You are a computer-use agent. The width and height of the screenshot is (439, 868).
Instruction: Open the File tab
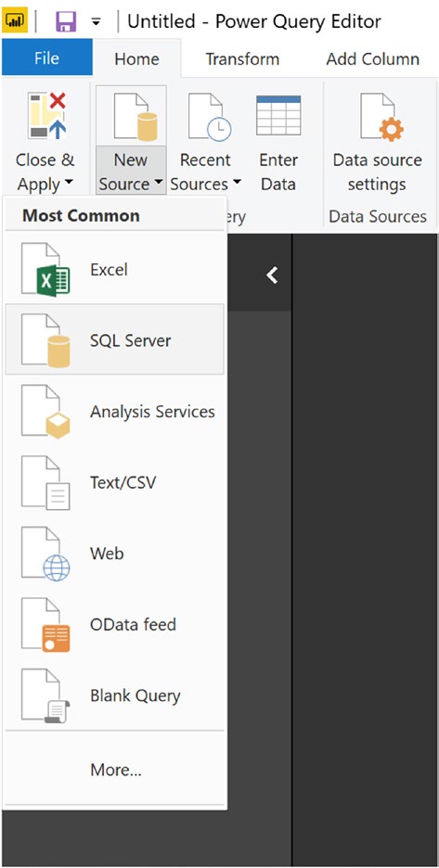pos(47,58)
